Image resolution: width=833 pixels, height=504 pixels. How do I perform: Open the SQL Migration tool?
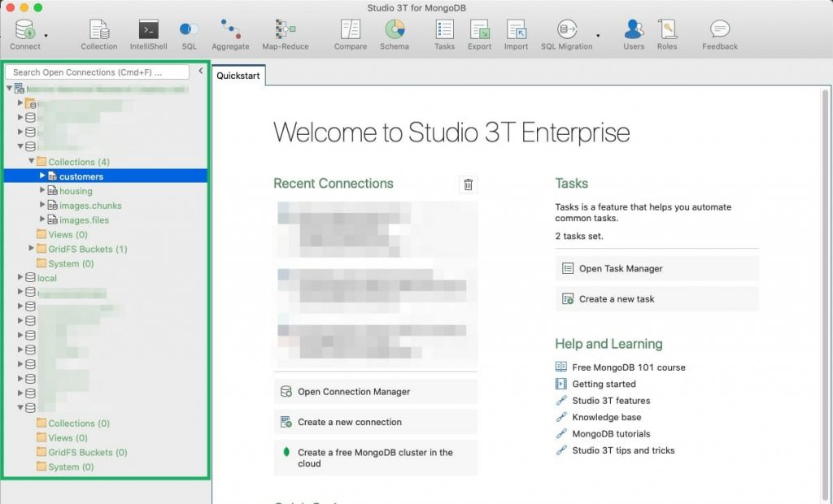click(x=566, y=34)
